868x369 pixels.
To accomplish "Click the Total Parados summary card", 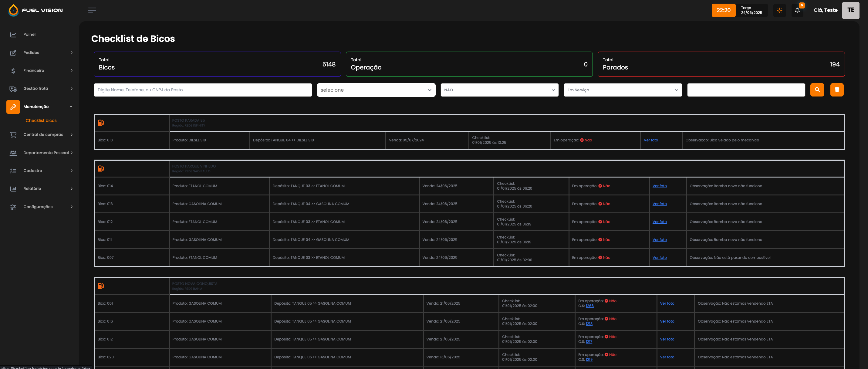I will [x=721, y=64].
